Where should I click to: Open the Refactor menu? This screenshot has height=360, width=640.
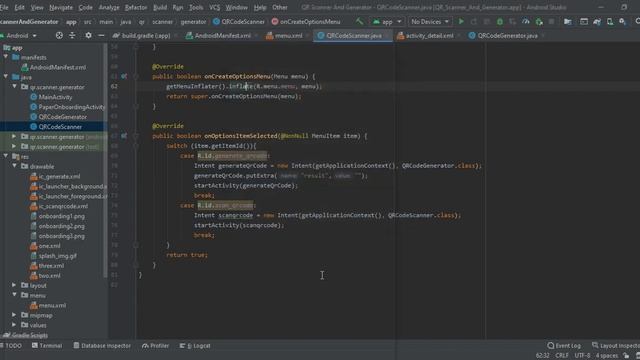tap(136, 7)
